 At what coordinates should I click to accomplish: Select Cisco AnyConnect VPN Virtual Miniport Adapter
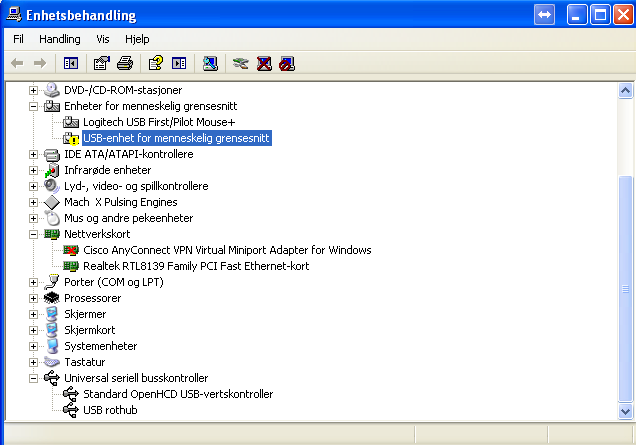point(227,250)
